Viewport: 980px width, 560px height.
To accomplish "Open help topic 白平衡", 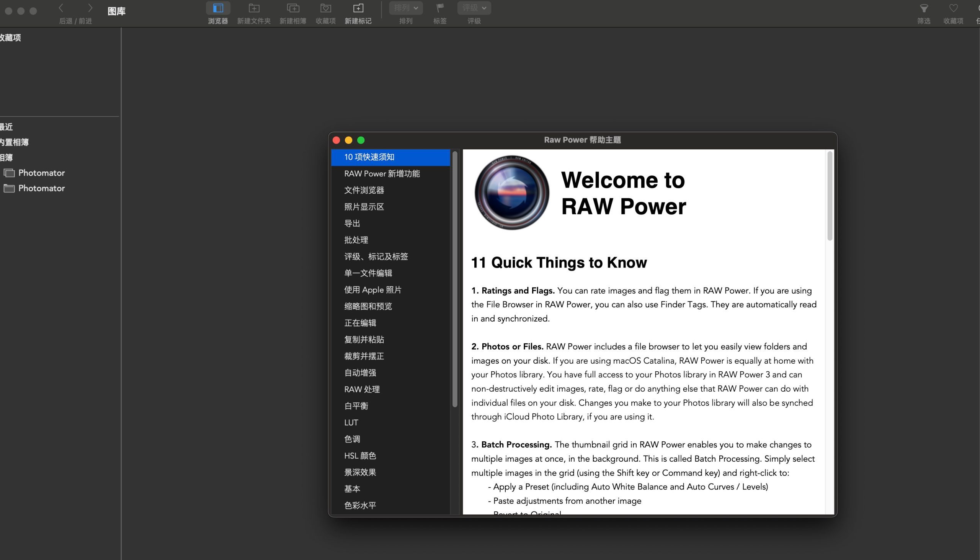I will click(390, 406).
